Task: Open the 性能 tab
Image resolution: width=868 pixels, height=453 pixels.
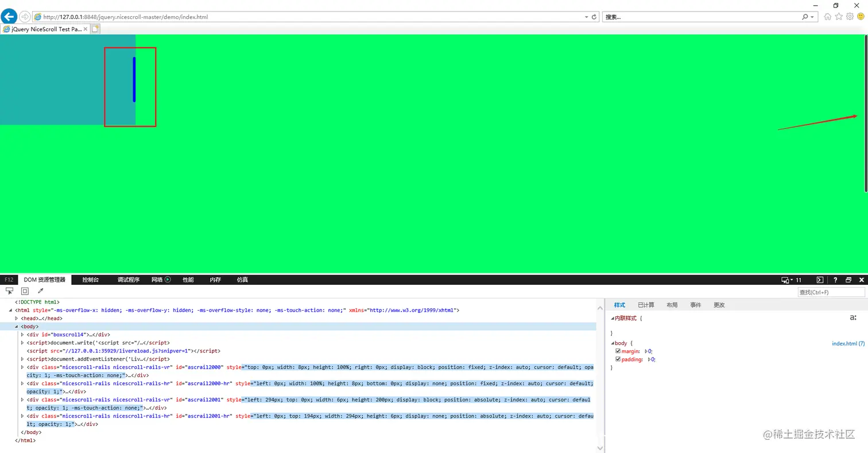Action: click(188, 280)
